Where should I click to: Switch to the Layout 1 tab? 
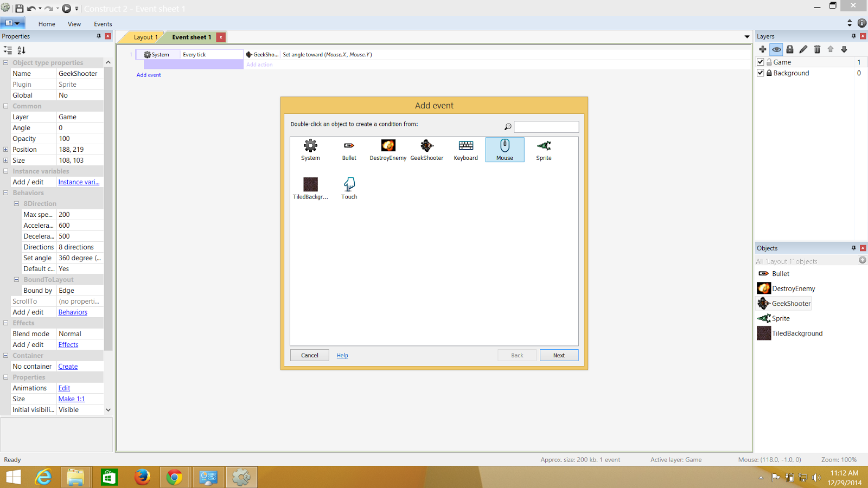click(144, 37)
